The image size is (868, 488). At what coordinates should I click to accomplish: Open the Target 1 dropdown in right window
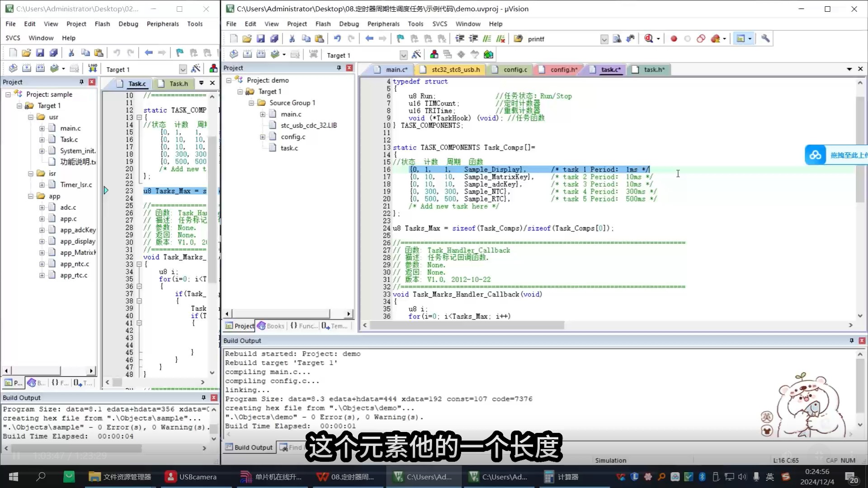403,55
